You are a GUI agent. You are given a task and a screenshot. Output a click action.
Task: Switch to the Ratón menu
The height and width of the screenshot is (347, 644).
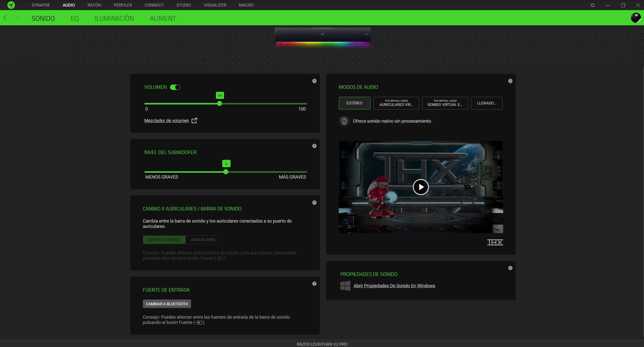[94, 5]
